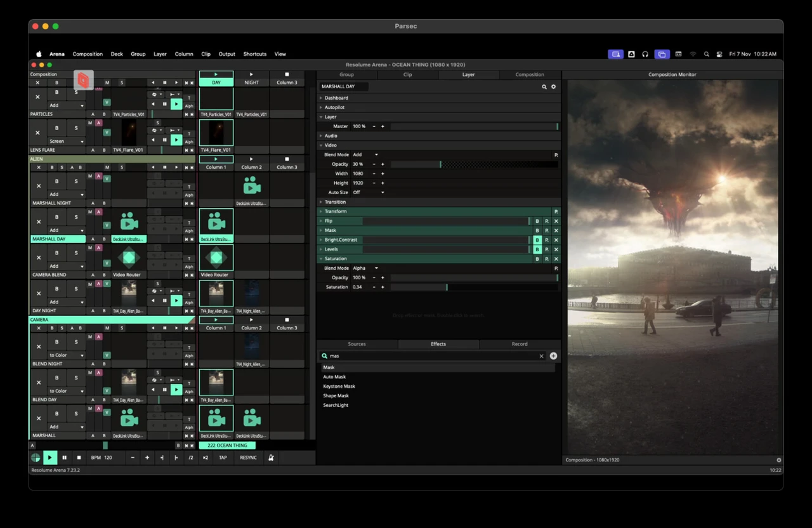Toggle bypass B on Levels effect
812x528 pixels.
537,249
